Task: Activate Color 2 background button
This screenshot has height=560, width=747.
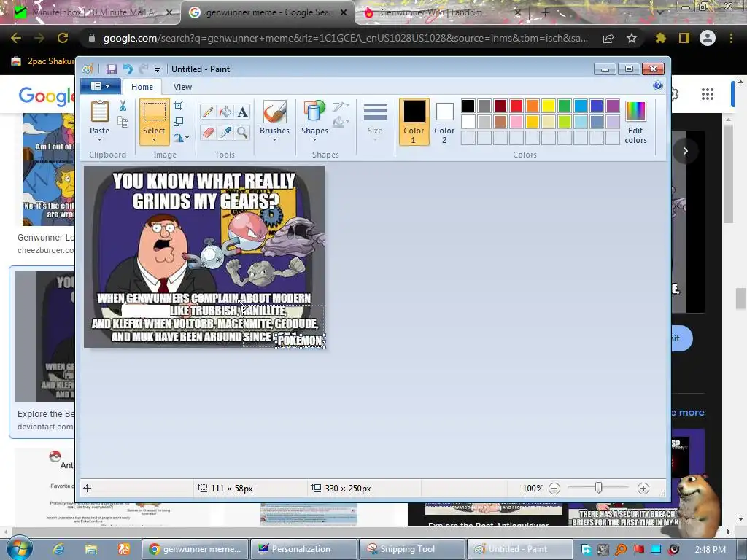Action: (444, 122)
